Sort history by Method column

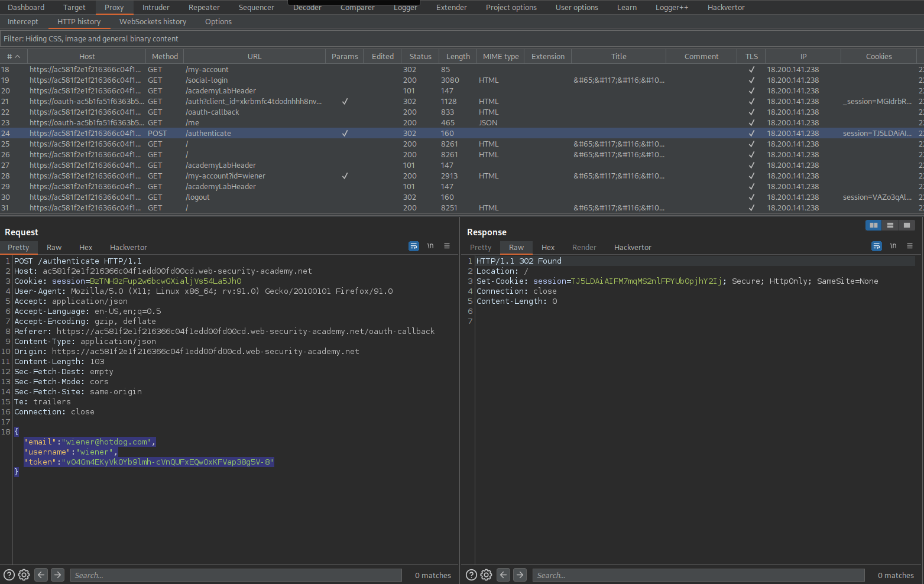click(165, 57)
